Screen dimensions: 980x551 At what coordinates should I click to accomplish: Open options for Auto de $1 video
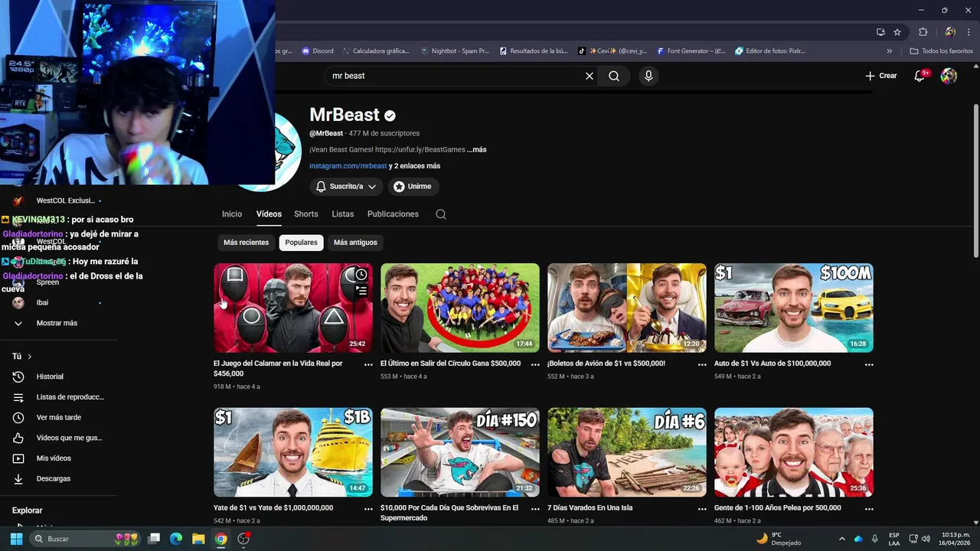(x=869, y=364)
